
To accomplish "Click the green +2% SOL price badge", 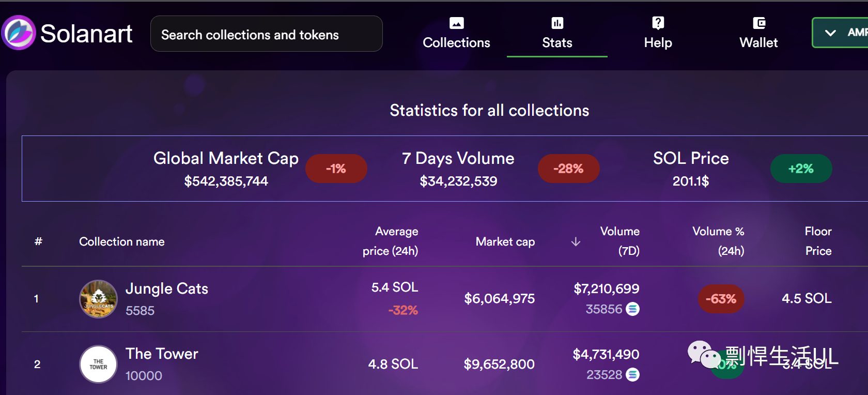I will pos(801,169).
